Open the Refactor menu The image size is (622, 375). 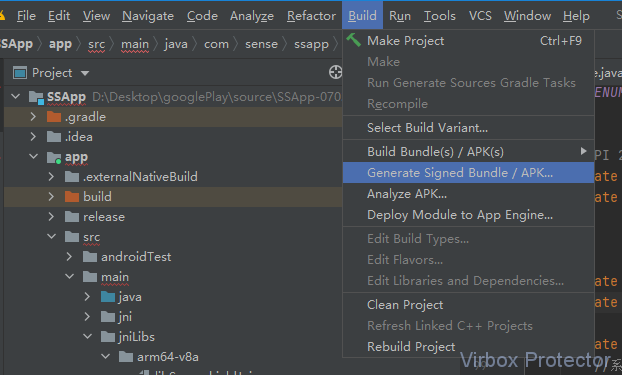(x=311, y=16)
